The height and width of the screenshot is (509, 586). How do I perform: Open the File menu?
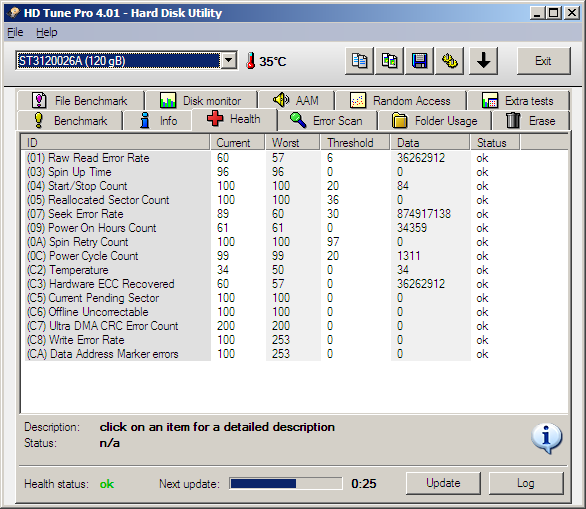click(x=15, y=33)
